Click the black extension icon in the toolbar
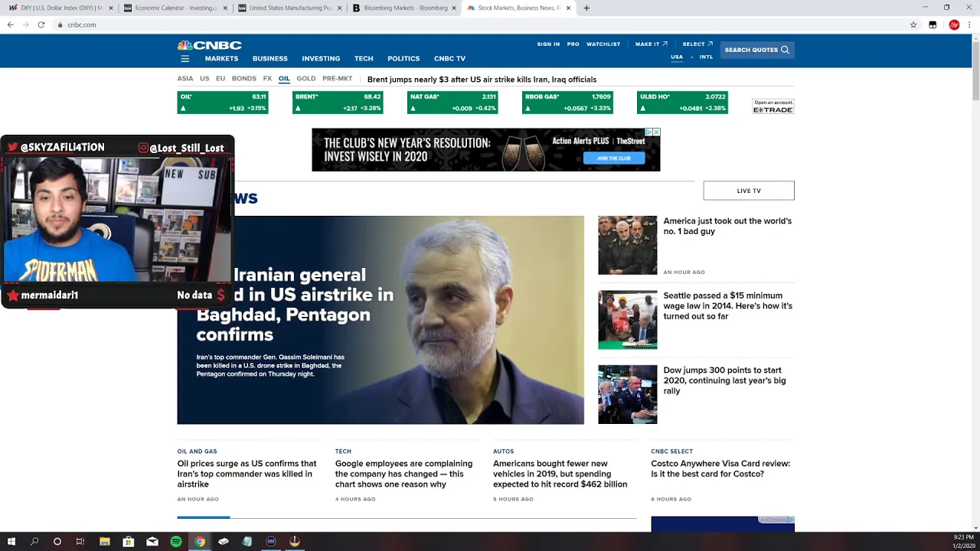 coord(933,24)
